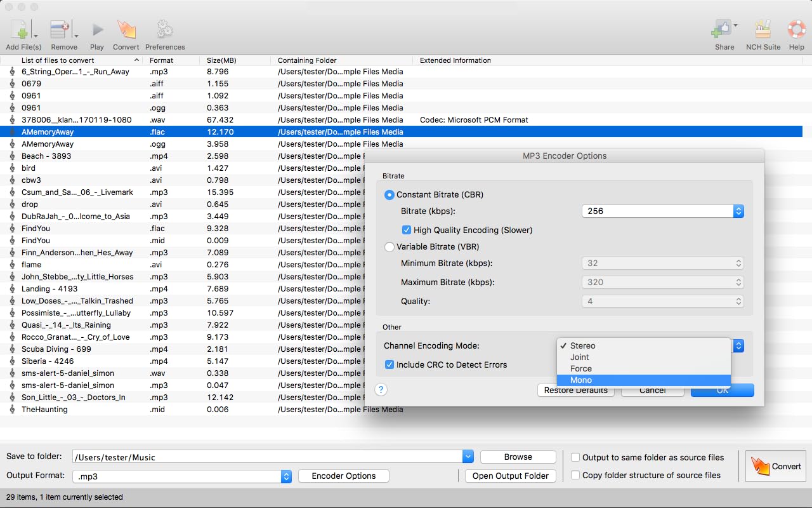Toggle Include CRC to Detect Errors checkbox
This screenshot has width=812, height=508.
[x=390, y=364]
